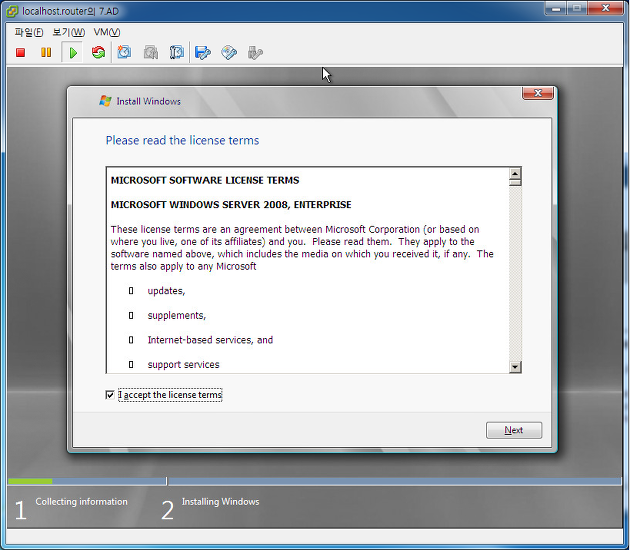Close the VM console window

606,9
